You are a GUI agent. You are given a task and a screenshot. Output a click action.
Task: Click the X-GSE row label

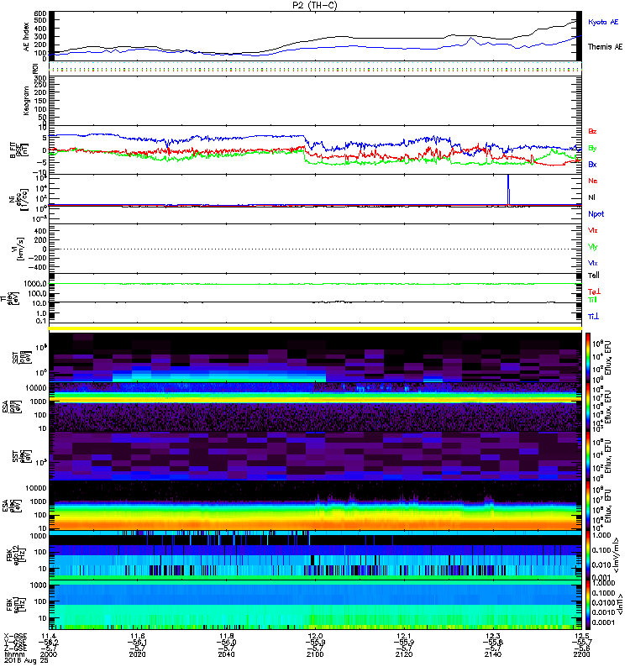coord(15,636)
